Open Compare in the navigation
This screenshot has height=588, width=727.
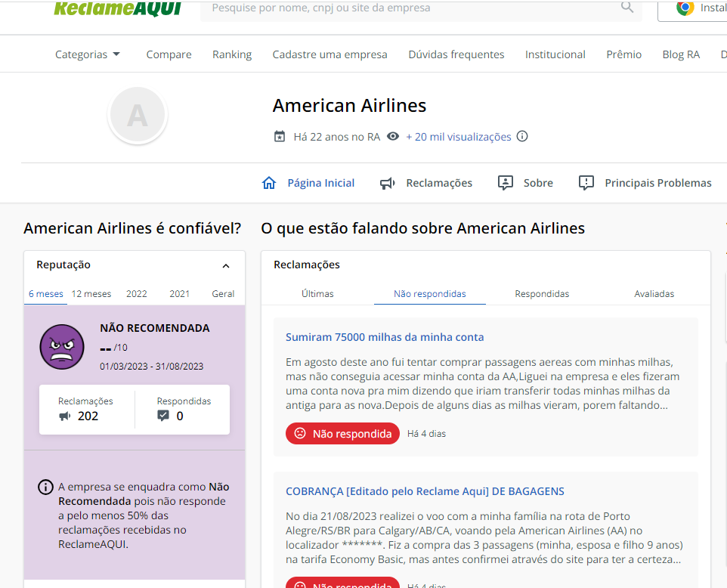[x=169, y=54]
